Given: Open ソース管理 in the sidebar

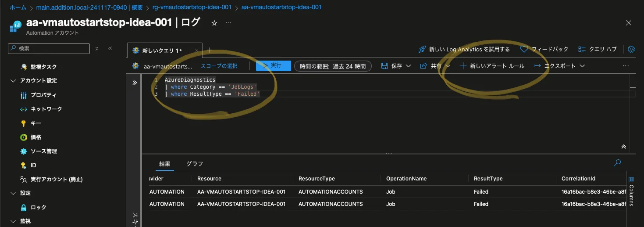Looking at the screenshot, I should 39,151.
